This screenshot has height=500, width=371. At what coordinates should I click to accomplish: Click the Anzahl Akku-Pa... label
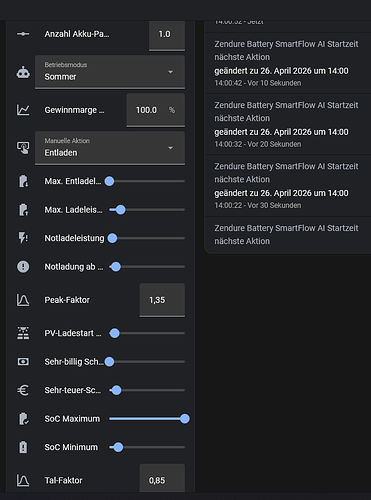point(77,34)
